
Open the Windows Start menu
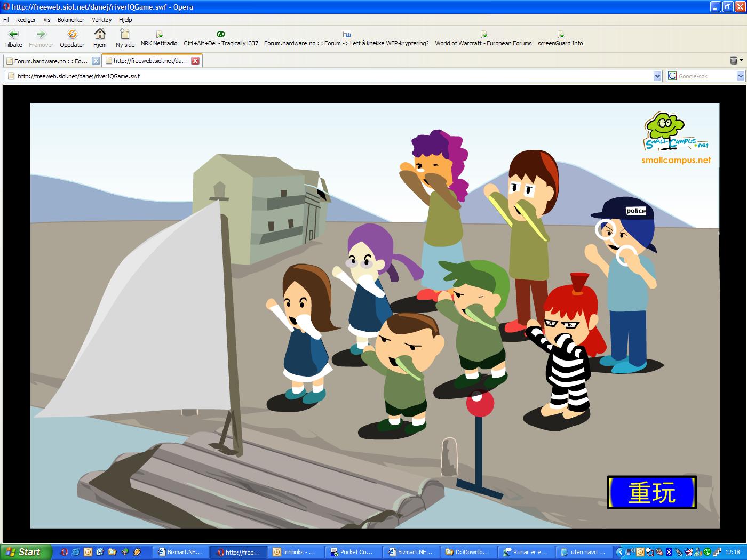pos(26,552)
